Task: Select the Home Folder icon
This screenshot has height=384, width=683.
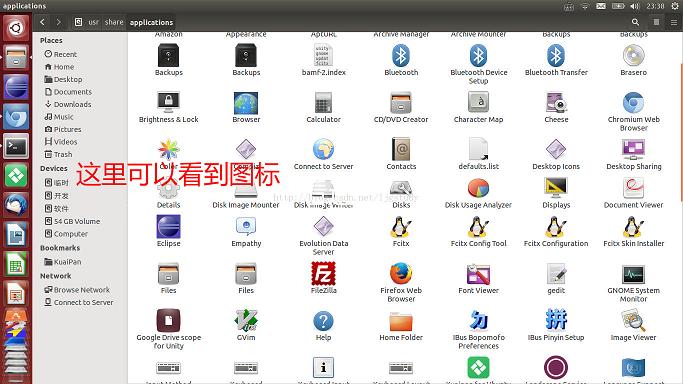Action: 401,321
